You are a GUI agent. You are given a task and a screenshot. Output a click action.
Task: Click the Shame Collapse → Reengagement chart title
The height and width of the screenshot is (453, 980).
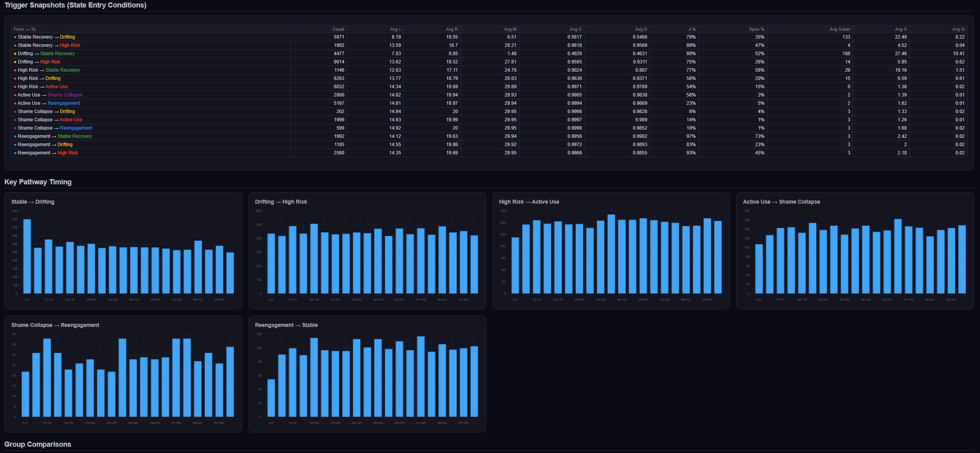click(55, 325)
